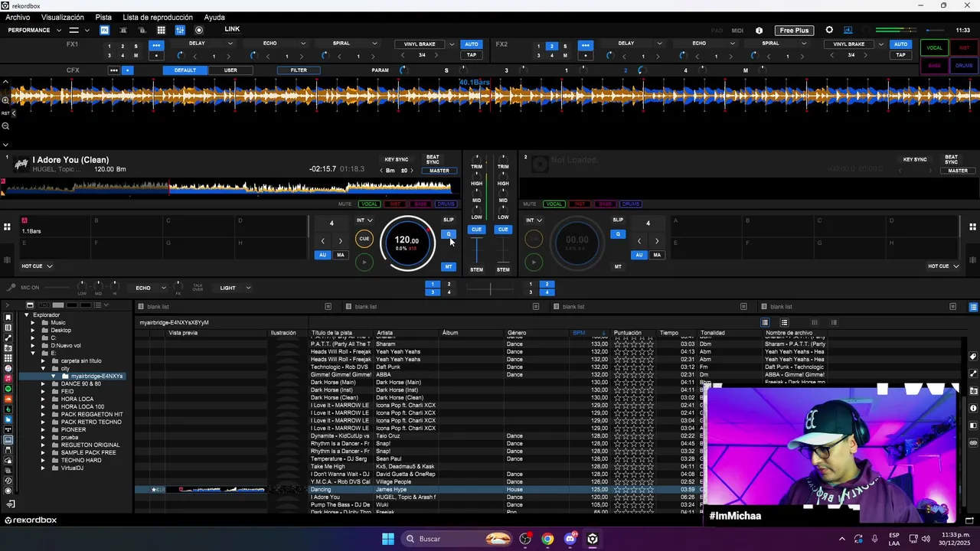Click the microphone icon next to MIC ON

[x=11, y=288]
